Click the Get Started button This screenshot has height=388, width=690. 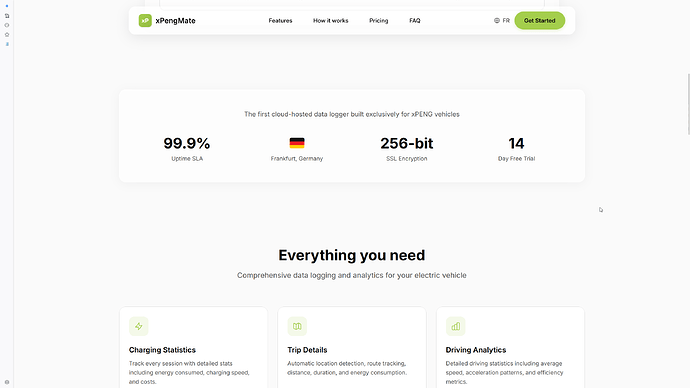[x=540, y=20]
